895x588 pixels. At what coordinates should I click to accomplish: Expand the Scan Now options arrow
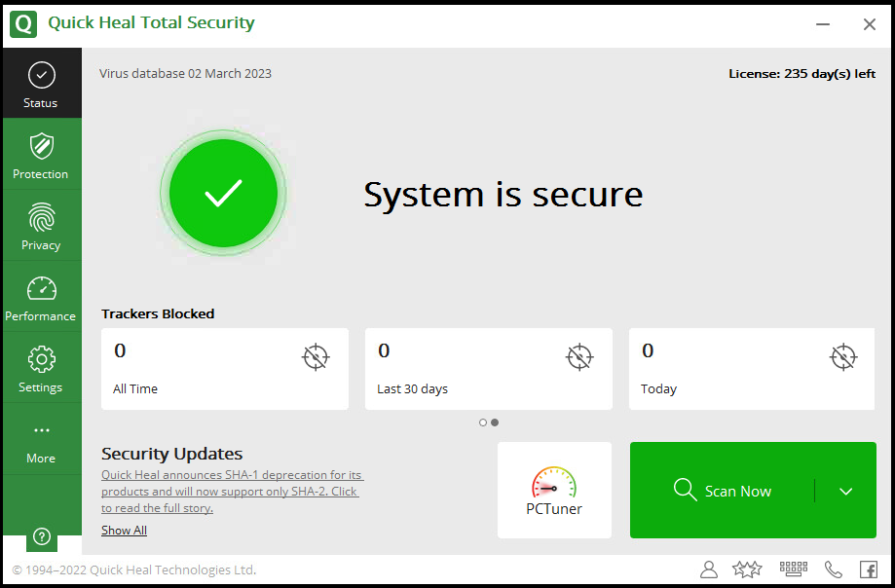pyautogui.click(x=845, y=491)
